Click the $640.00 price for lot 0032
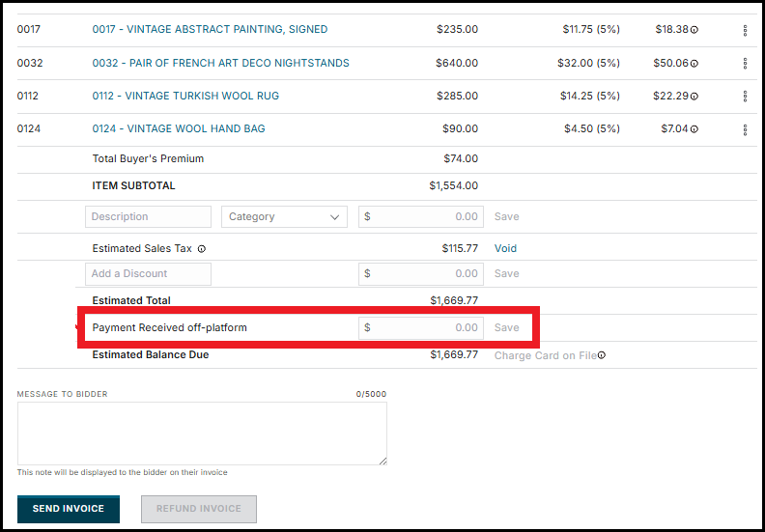This screenshot has height=532, width=765. (457, 63)
